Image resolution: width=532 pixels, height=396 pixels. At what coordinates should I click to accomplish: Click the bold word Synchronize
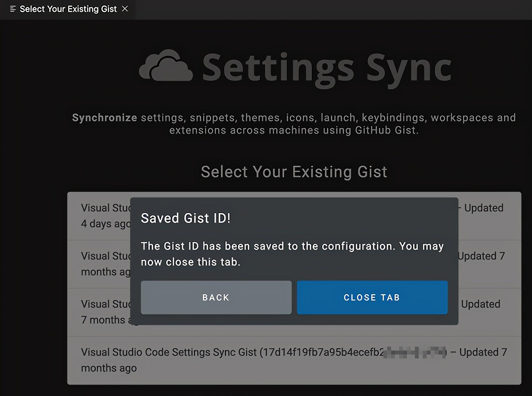tap(104, 118)
